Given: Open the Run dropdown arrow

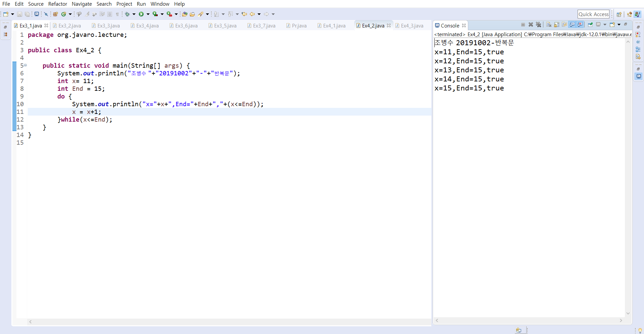Looking at the screenshot, I should (148, 14).
